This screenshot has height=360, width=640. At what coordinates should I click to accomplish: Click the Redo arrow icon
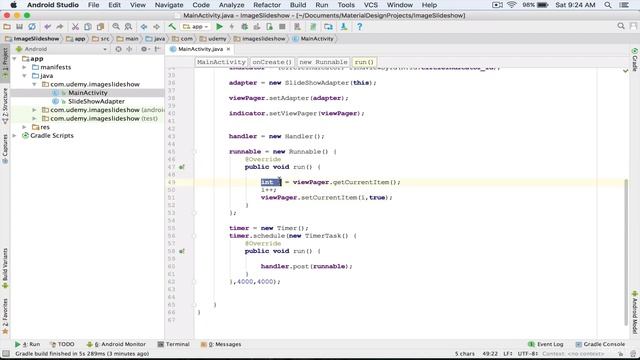[60, 27]
